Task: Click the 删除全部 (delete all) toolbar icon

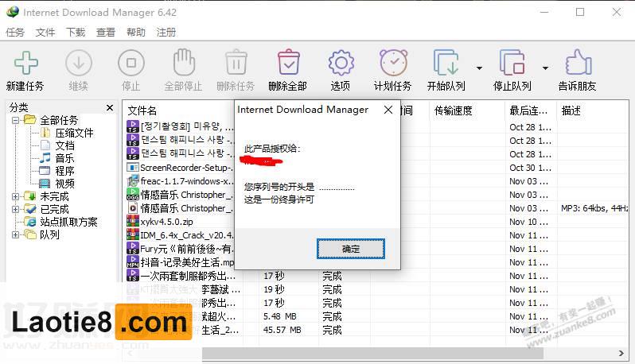Action: pyautogui.click(x=287, y=64)
